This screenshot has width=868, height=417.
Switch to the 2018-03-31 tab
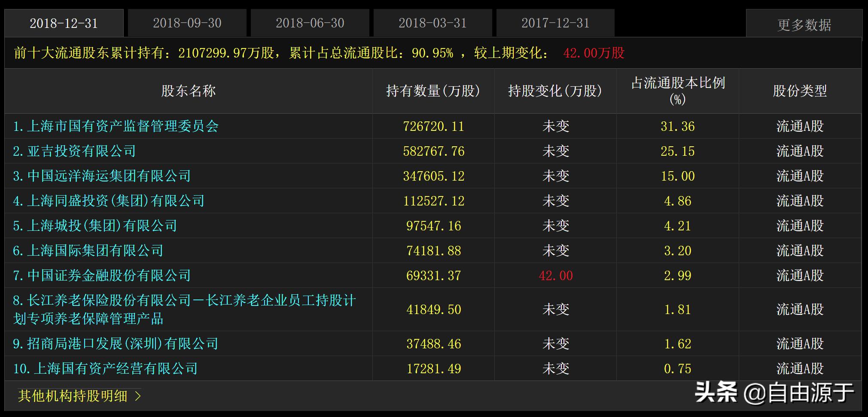tap(433, 23)
